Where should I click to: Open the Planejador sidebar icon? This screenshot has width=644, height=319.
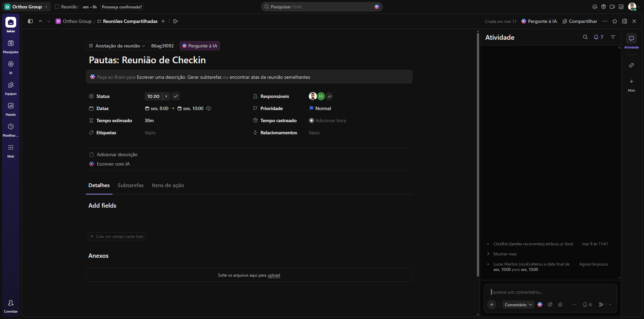click(11, 43)
